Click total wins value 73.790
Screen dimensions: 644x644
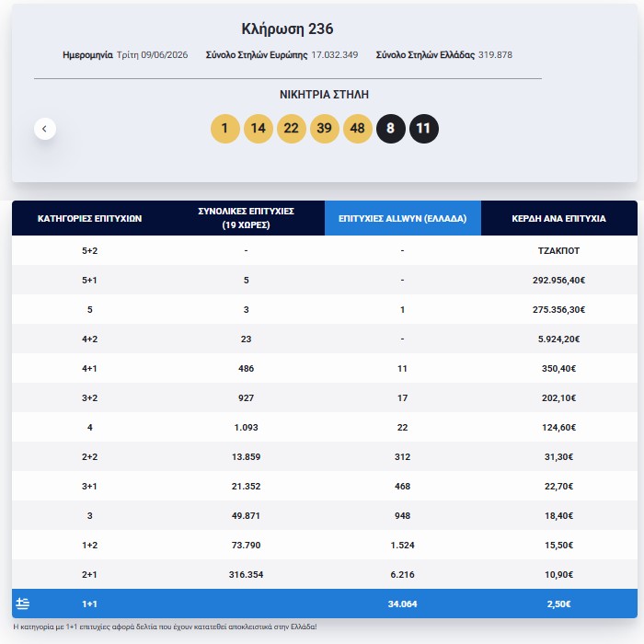point(246,545)
